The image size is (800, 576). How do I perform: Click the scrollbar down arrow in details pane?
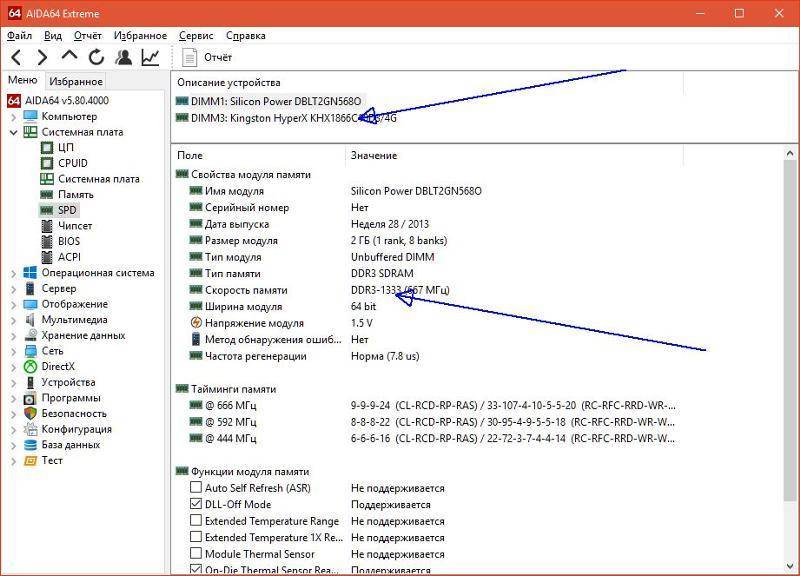[x=790, y=567]
